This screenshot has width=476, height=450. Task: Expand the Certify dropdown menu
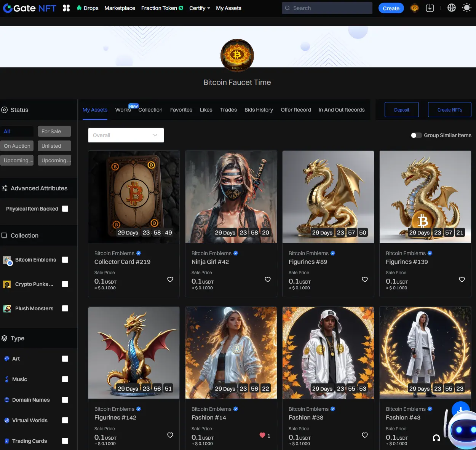(200, 8)
